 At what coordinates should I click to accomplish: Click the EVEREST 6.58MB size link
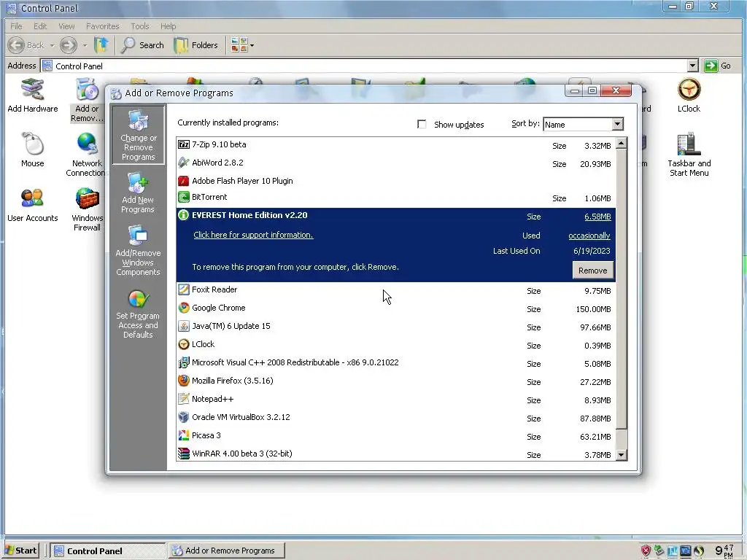(597, 217)
